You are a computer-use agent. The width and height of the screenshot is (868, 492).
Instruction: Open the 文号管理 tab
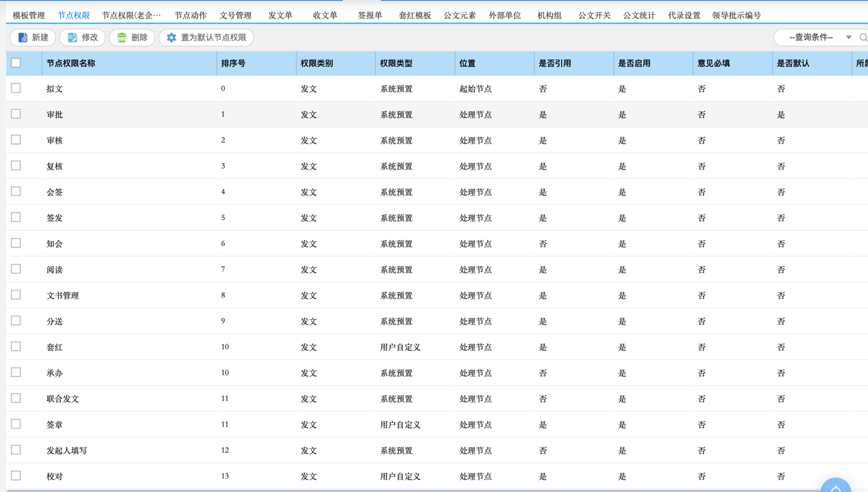(235, 15)
